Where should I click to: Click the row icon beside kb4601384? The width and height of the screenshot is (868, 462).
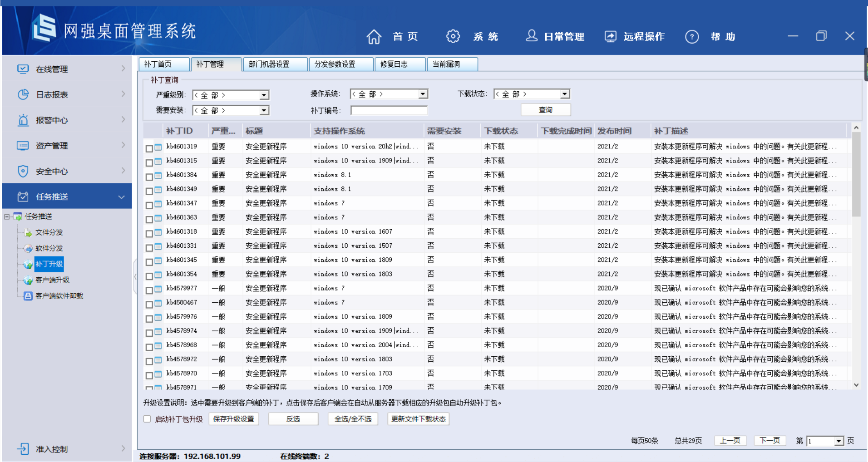(158, 175)
